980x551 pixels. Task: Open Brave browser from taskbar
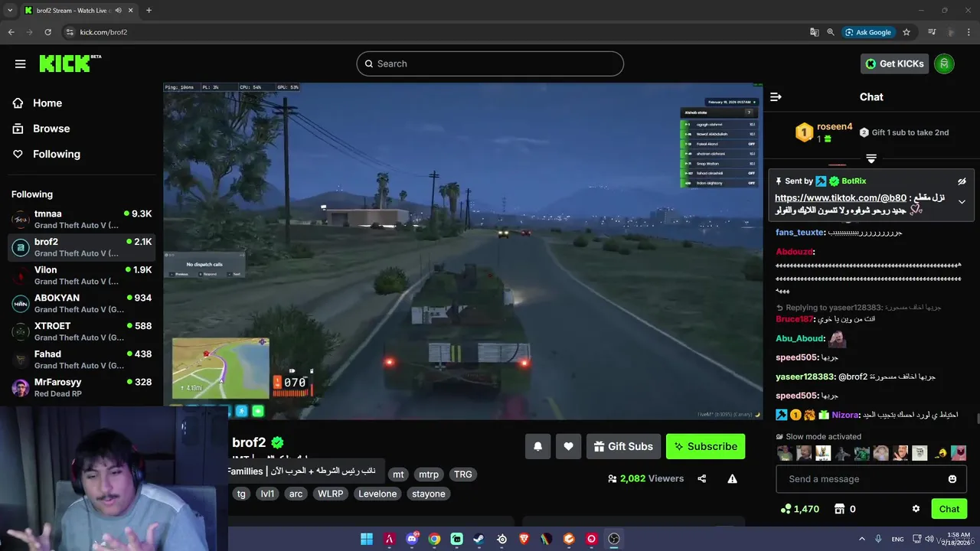(x=524, y=539)
